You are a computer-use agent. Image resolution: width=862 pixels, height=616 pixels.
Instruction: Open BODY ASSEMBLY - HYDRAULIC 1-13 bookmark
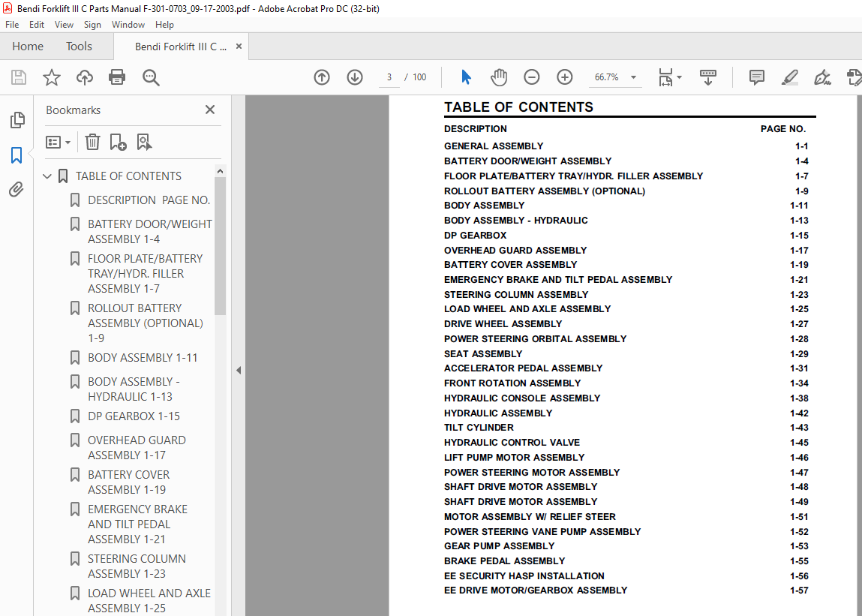(134, 389)
